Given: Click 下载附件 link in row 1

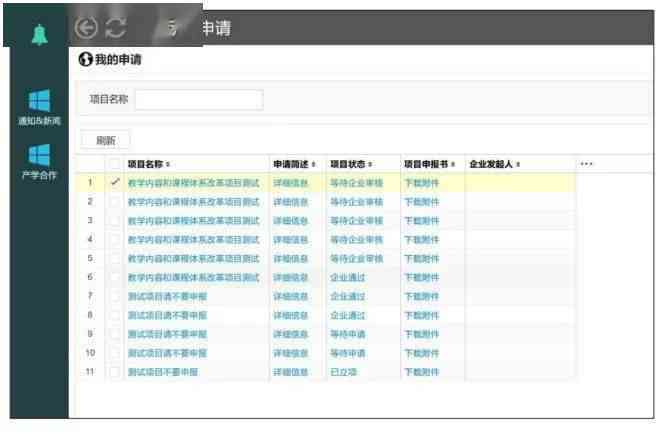Looking at the screenshot, I should 422,183.
